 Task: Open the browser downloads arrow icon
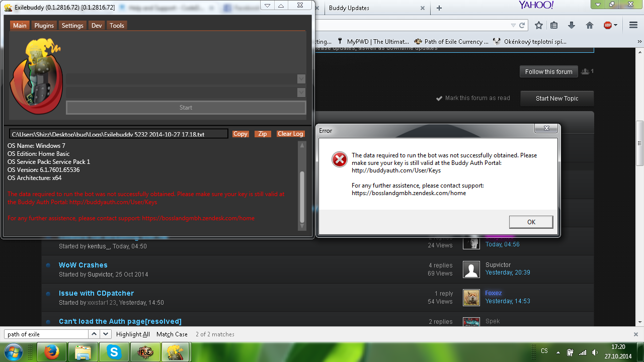[572, 25]
